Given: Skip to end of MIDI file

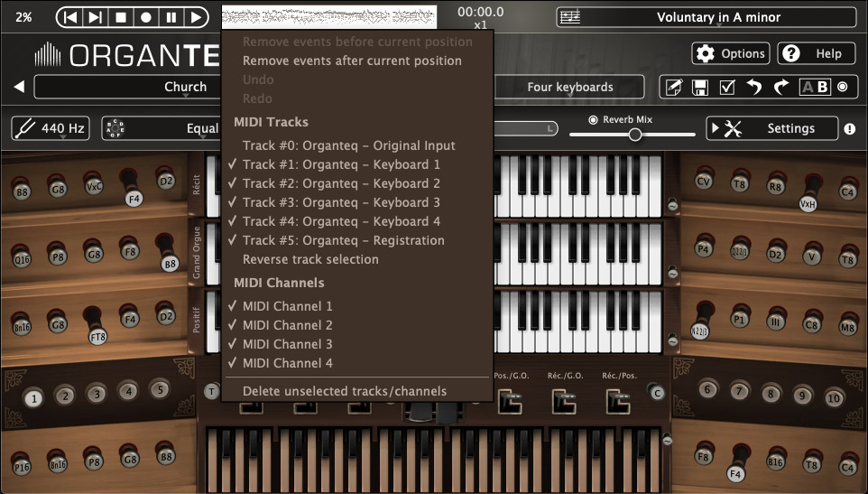Looking at the screenshot, I should pyautogui.click(x=96, y=17).
